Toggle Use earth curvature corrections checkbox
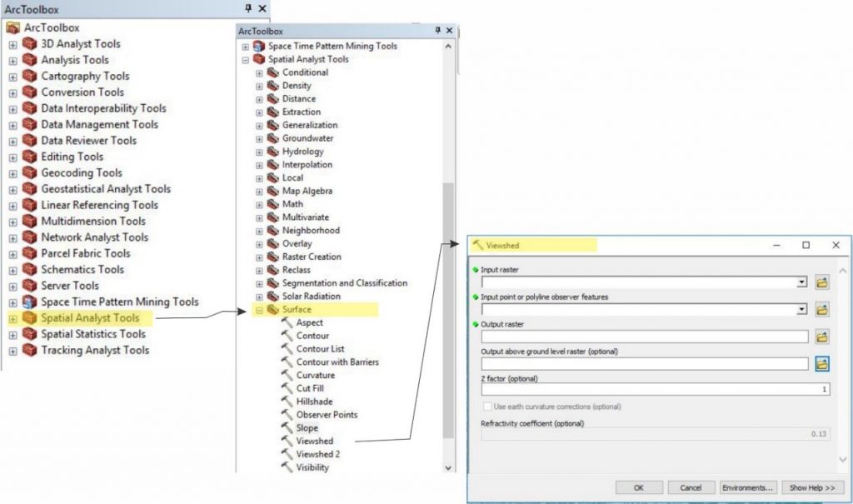 [487, 407]
